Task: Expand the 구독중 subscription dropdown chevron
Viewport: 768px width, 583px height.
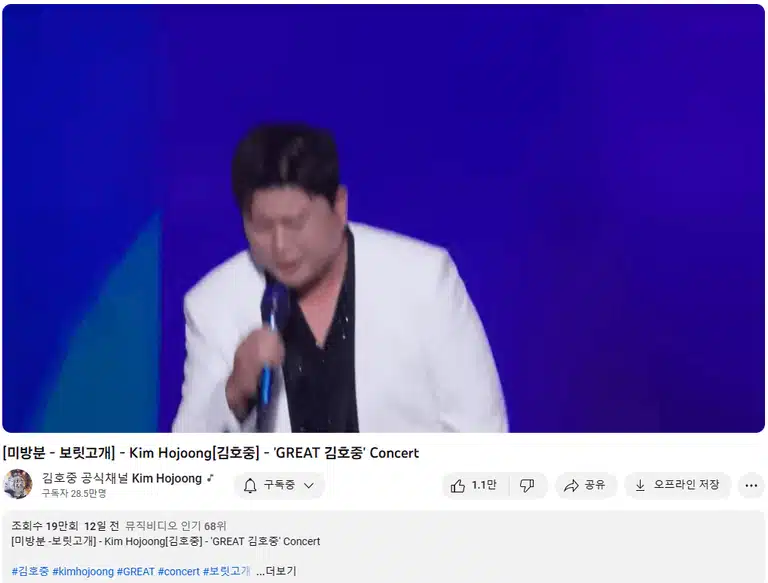Action: 309,486
